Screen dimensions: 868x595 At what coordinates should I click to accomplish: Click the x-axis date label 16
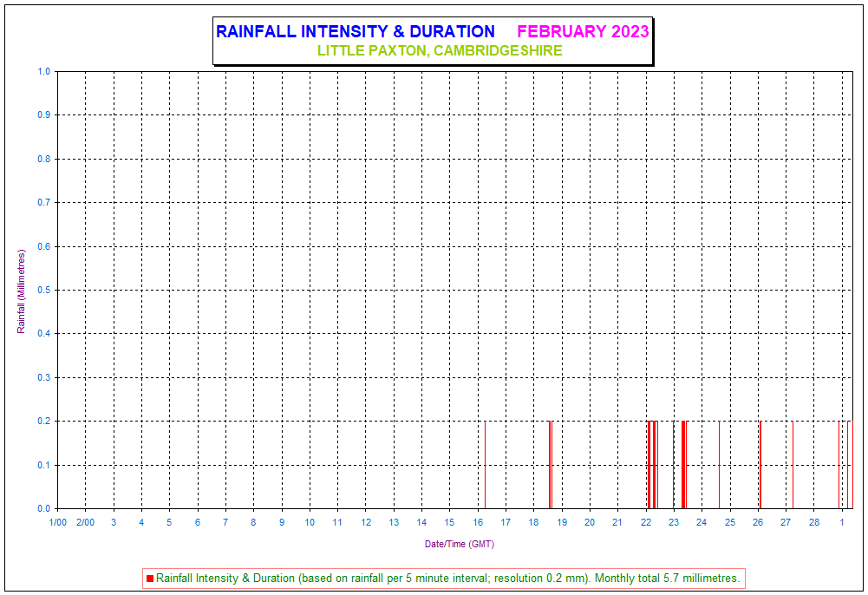click(x=478, y=522)
